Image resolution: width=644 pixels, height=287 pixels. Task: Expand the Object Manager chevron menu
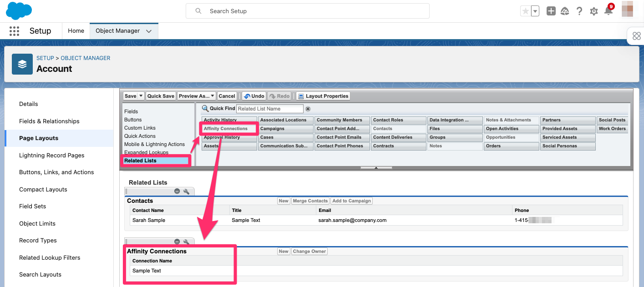coord(149,31)
